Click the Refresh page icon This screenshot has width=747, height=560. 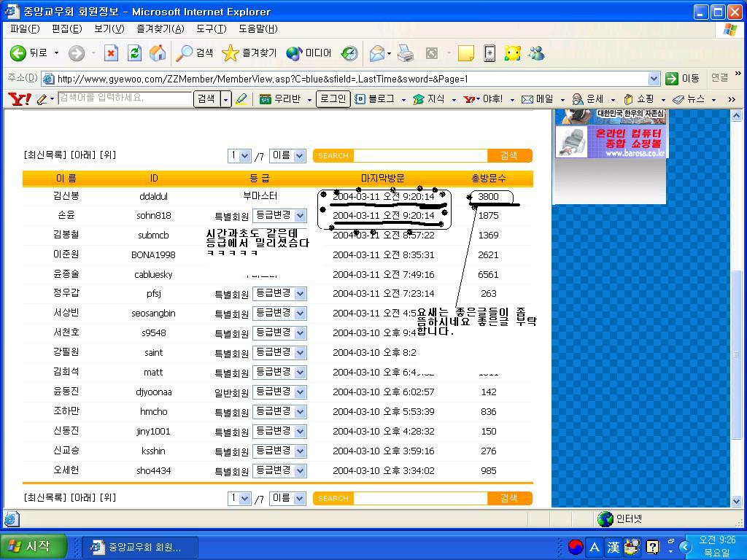coord(134,53)
